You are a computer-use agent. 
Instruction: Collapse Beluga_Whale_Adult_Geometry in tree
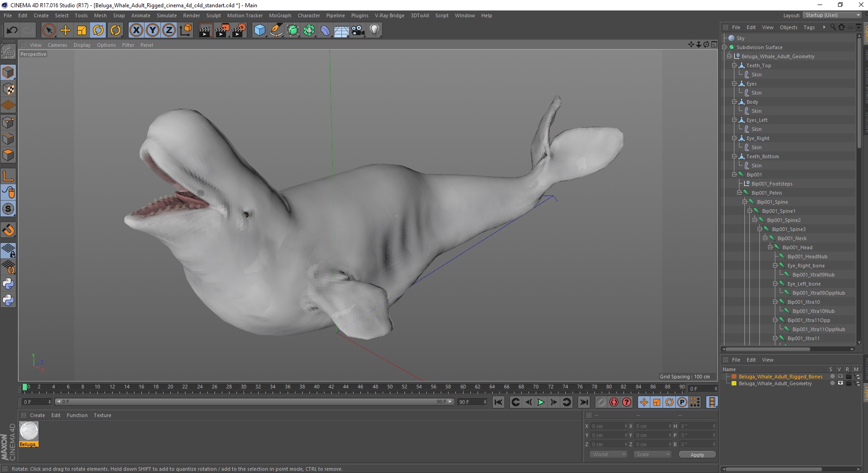point(729,56)
